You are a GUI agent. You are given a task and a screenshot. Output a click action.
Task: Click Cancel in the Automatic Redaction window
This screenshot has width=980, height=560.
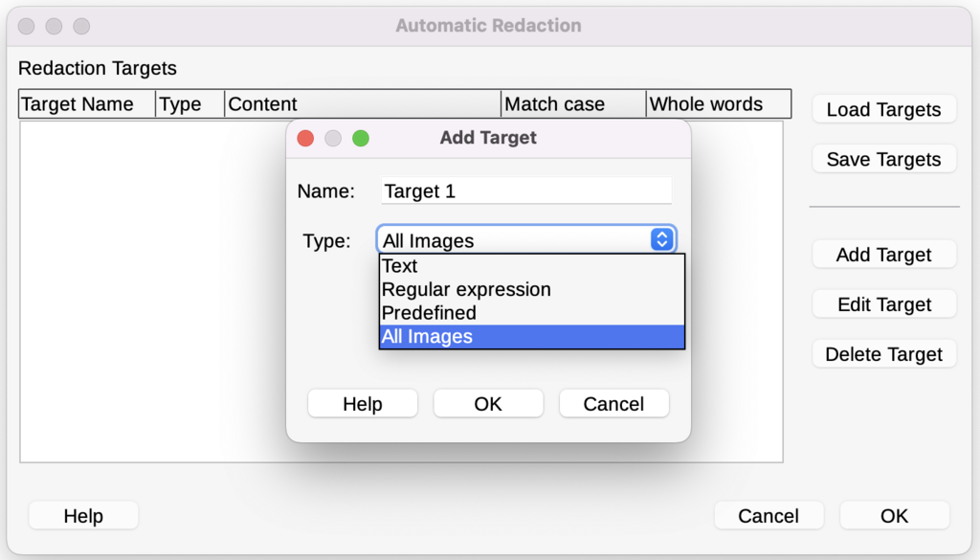[768, 515]
